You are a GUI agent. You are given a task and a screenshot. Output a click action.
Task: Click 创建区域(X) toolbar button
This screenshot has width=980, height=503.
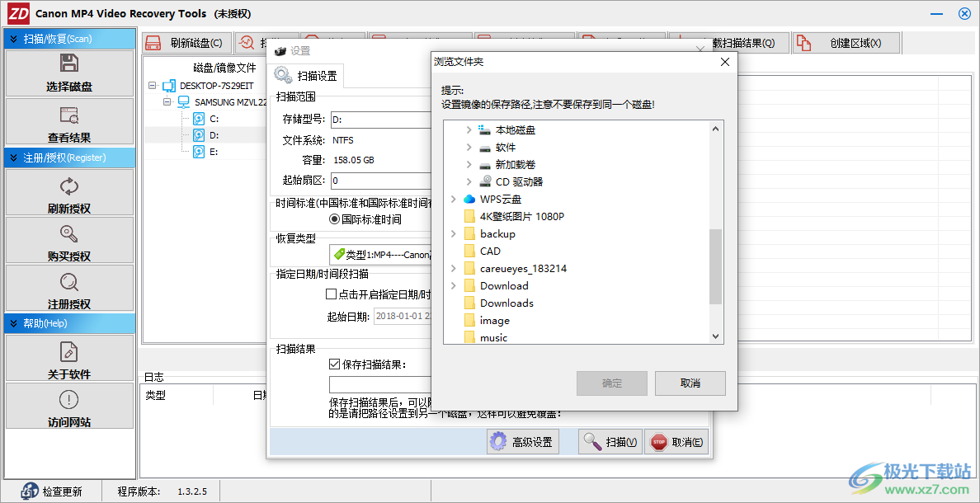pos(847,43)
